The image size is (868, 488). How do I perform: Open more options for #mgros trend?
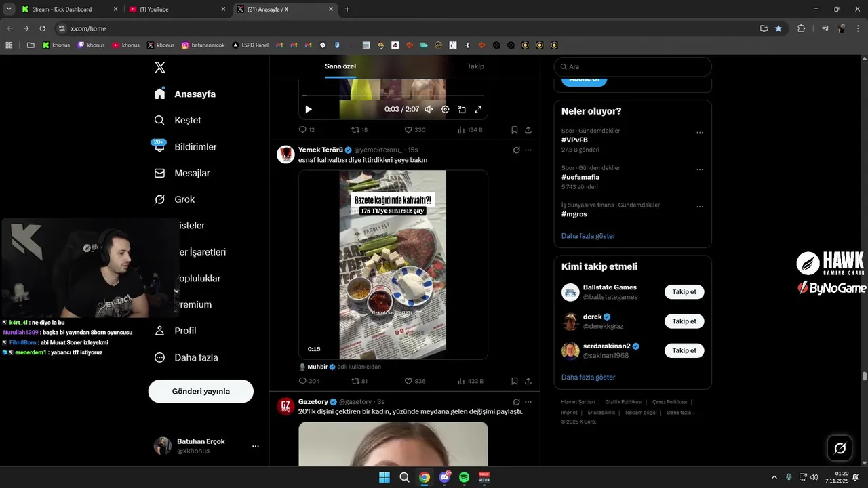tap(700, 207)
